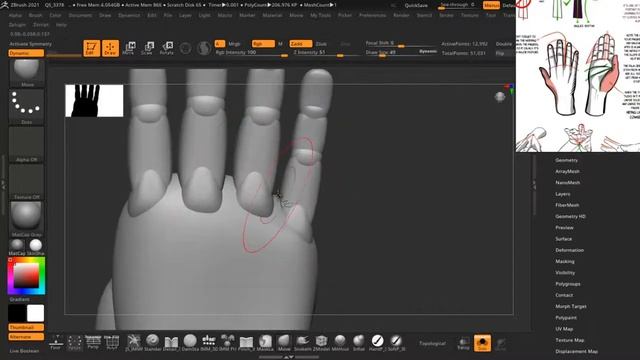Click the greyed sphere gizmo icon beside Rotate
Screen dimensions: 640x360
point(185,48)
